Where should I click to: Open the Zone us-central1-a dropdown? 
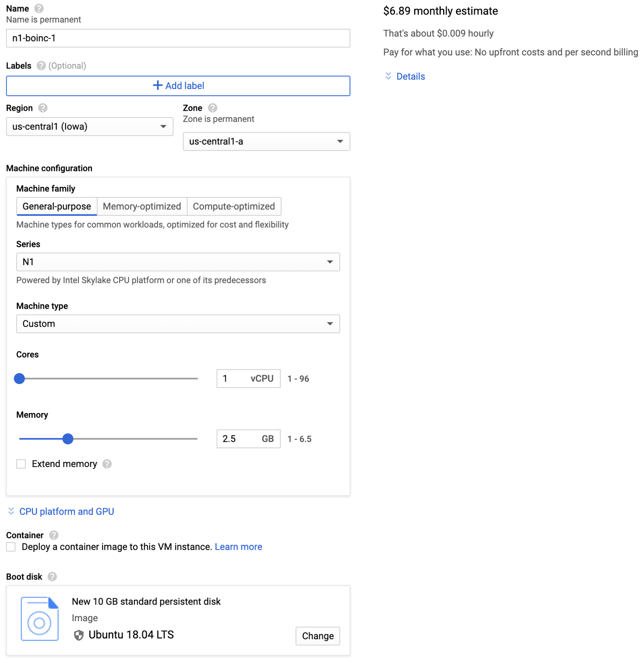click(266, 142)
